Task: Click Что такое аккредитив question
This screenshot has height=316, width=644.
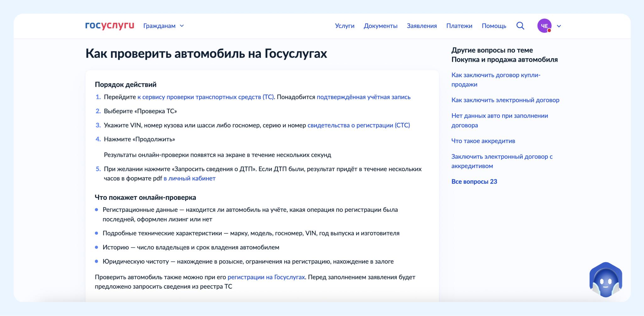Action: coord(483,141)
